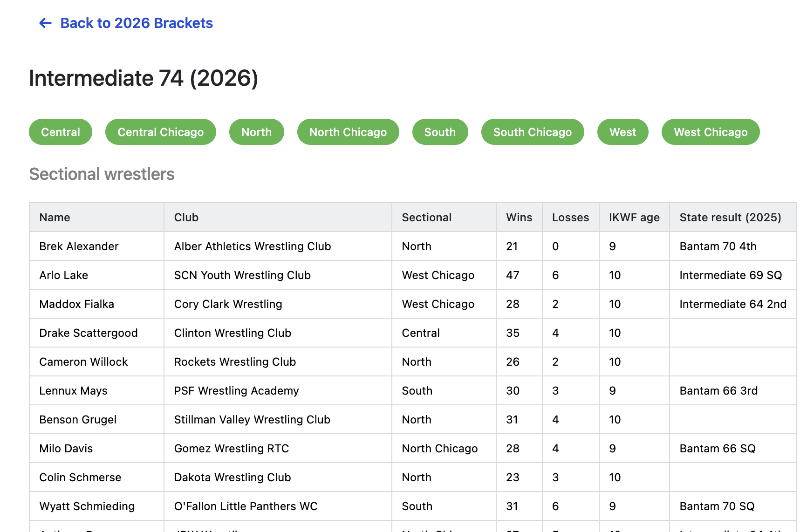Filter by North sectional
The image size is (807, 532).
256,132
